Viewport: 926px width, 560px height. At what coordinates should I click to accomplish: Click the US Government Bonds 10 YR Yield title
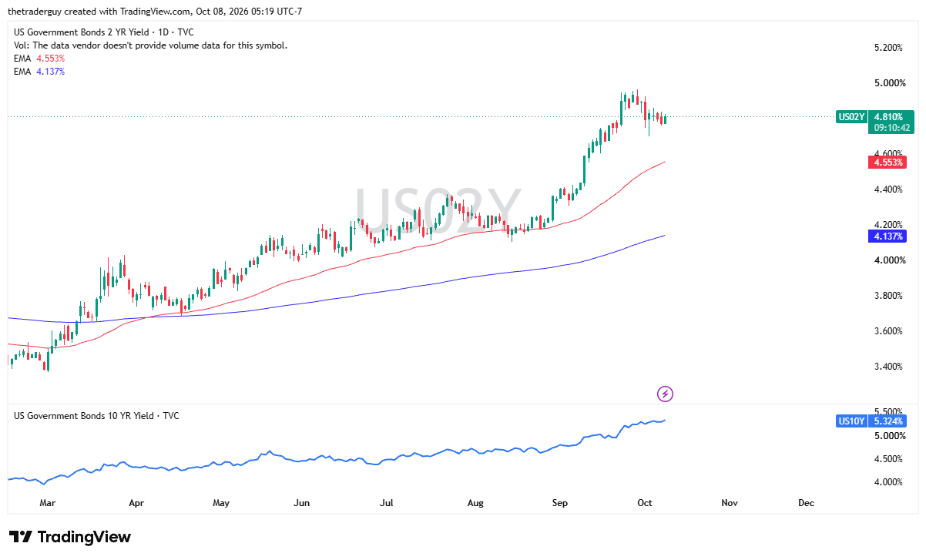(96, 415)
